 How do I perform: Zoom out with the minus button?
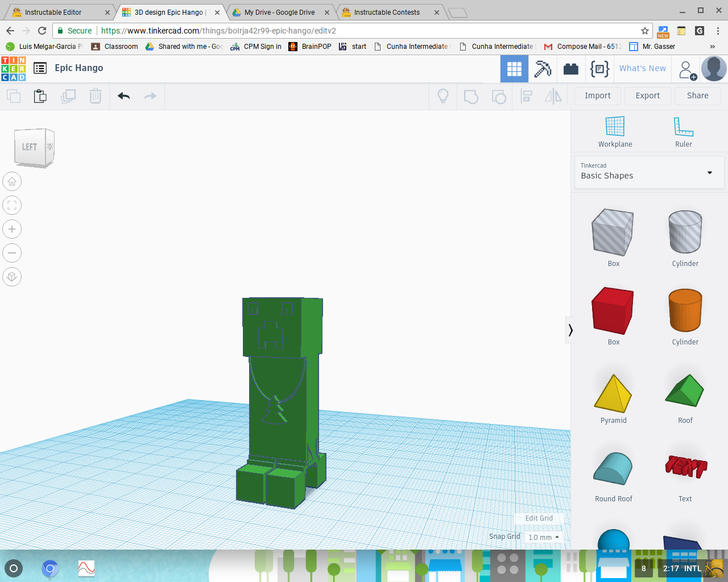point(12,253)
